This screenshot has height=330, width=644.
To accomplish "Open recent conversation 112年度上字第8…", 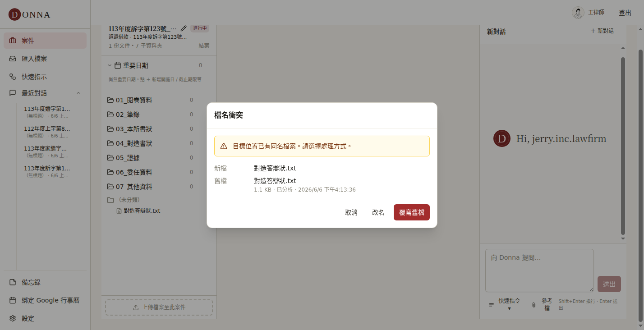I will click(47, 132).
